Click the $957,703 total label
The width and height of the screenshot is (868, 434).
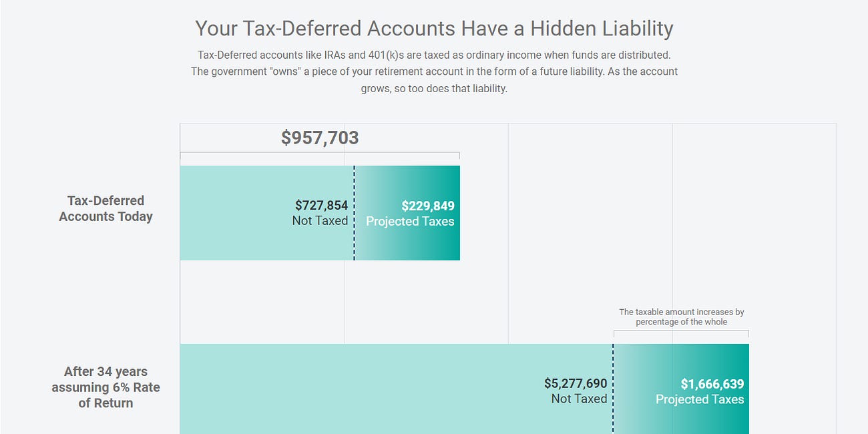(x=320, y=138)
